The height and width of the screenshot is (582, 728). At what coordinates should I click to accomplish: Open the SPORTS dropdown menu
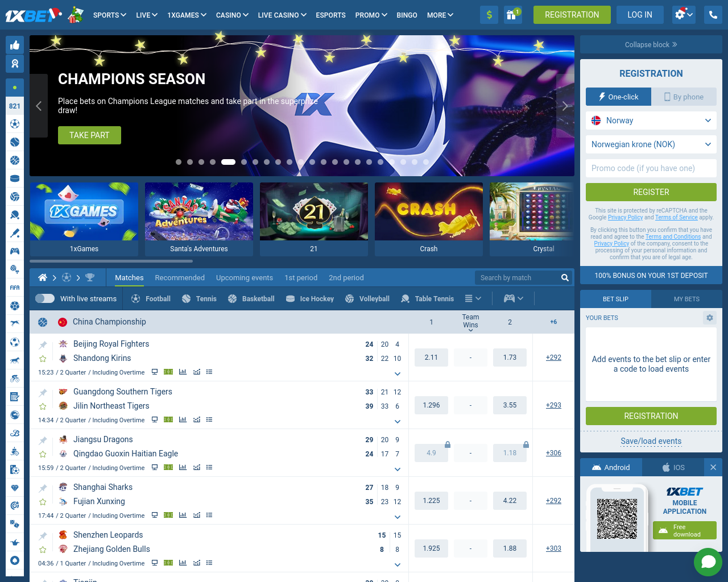click(110, 15)
